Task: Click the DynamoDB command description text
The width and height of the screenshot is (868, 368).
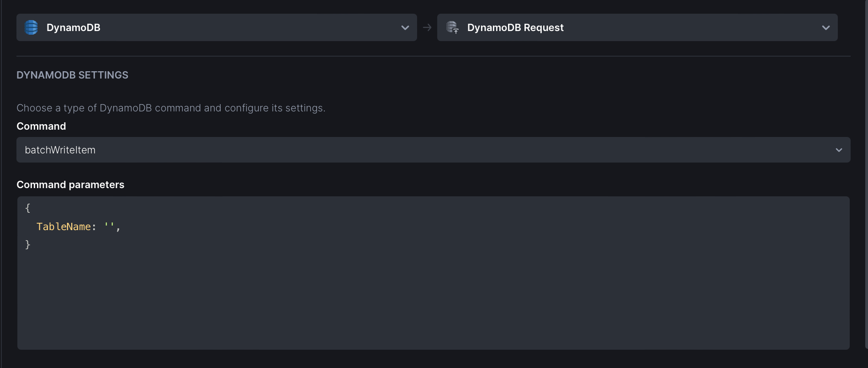Action: click(x=171, y=108)
